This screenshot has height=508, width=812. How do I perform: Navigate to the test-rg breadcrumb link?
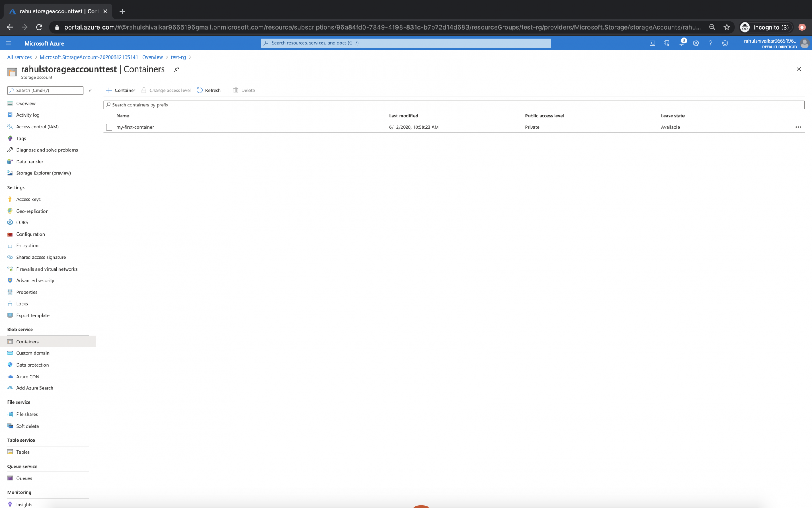pyautogui.click(x=178, y=57)
